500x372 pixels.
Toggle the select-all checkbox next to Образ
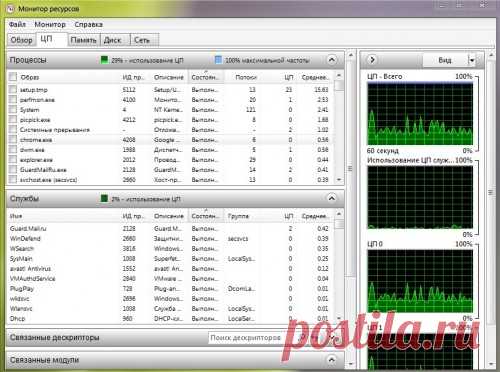tap(13, 77)
